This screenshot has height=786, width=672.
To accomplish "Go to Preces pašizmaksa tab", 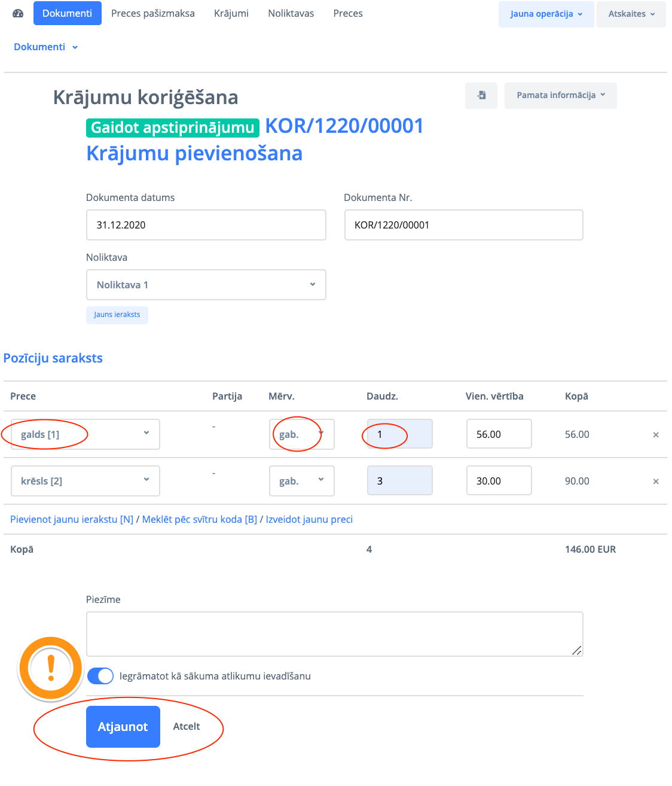I will pos(153,13).
